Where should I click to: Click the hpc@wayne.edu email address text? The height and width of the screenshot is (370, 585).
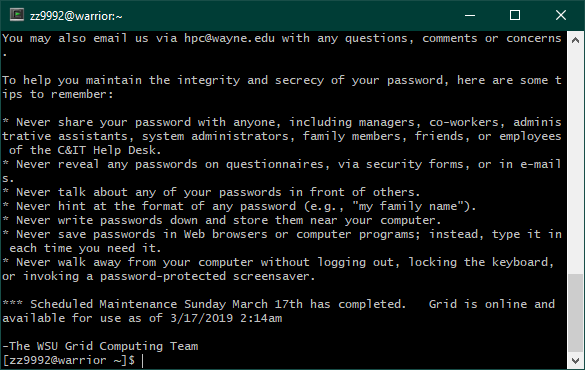coord(229,38)
